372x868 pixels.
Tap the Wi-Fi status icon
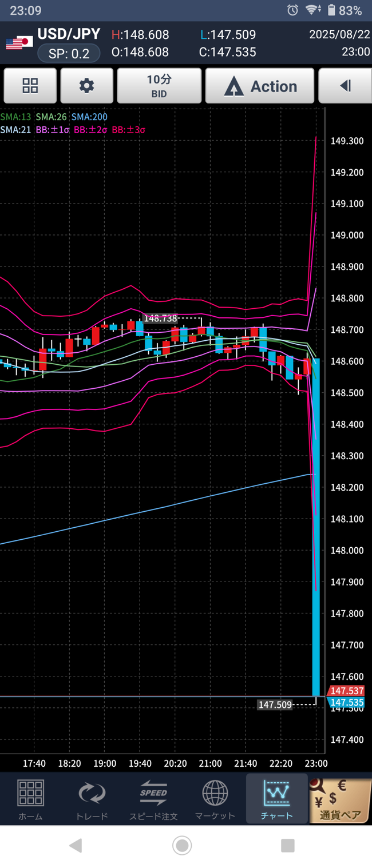(312, 10)
